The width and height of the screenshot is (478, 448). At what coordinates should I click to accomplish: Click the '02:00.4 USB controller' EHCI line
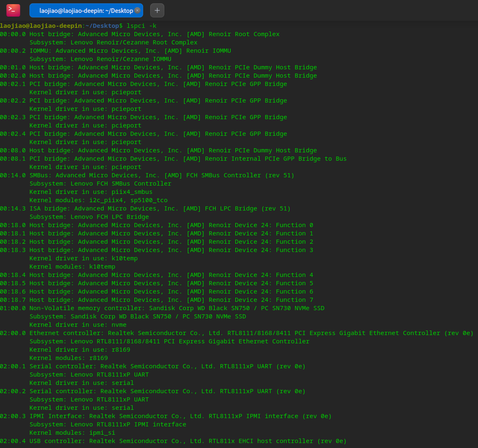pos(173,441)
